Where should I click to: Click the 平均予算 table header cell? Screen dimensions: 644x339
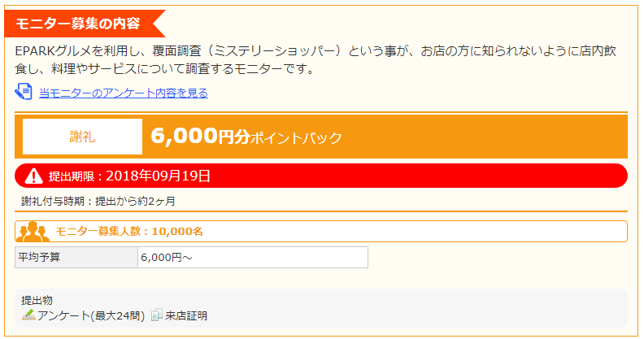coord(76,258)
